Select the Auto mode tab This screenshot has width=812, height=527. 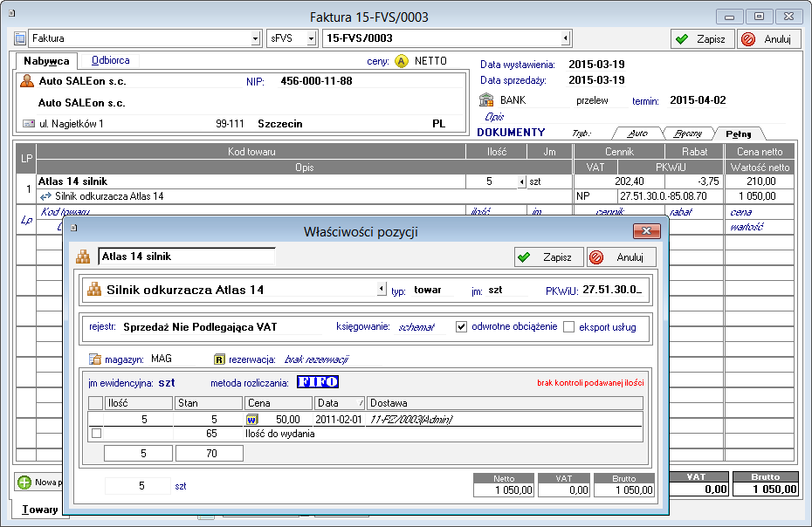(637, 133)
